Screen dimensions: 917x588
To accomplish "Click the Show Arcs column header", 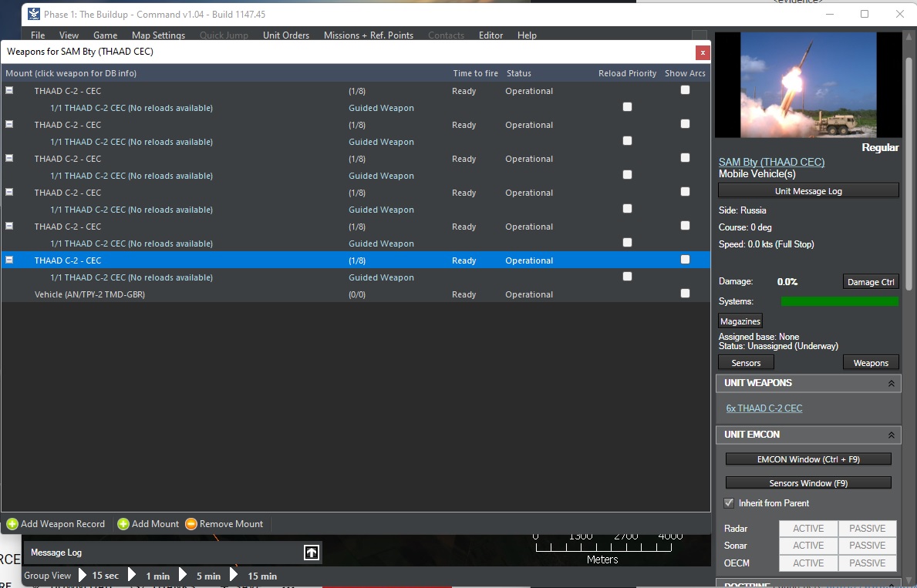I will point(685,73).
